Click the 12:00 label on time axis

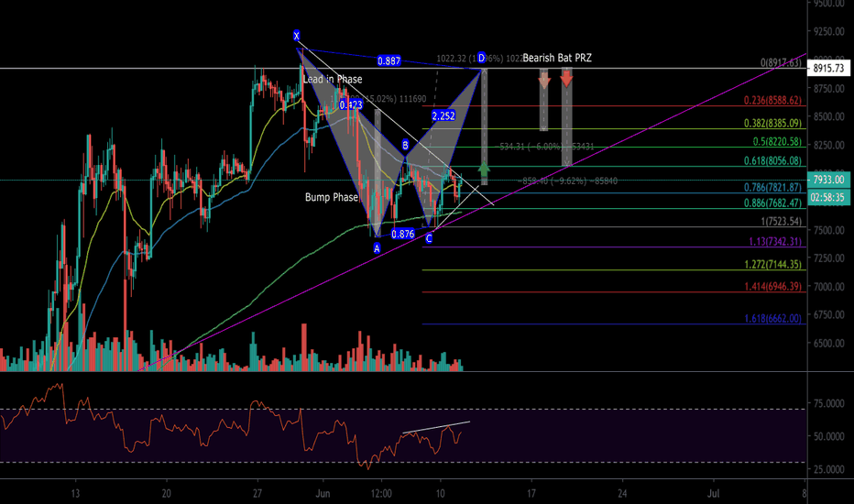(381, 494)
